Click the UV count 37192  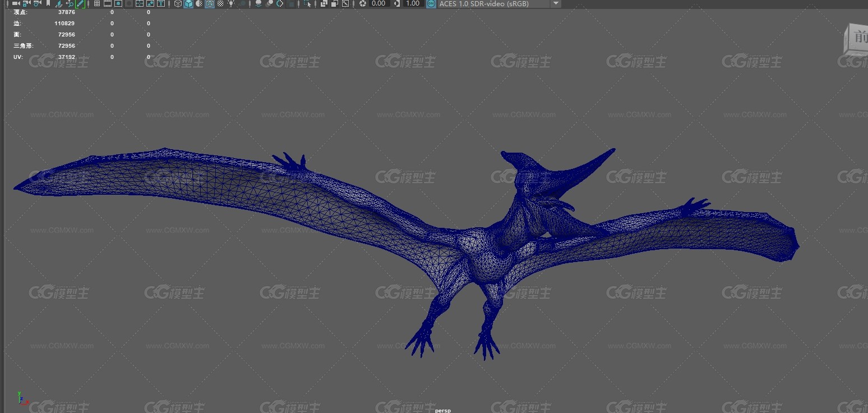(x=66, y=57)
